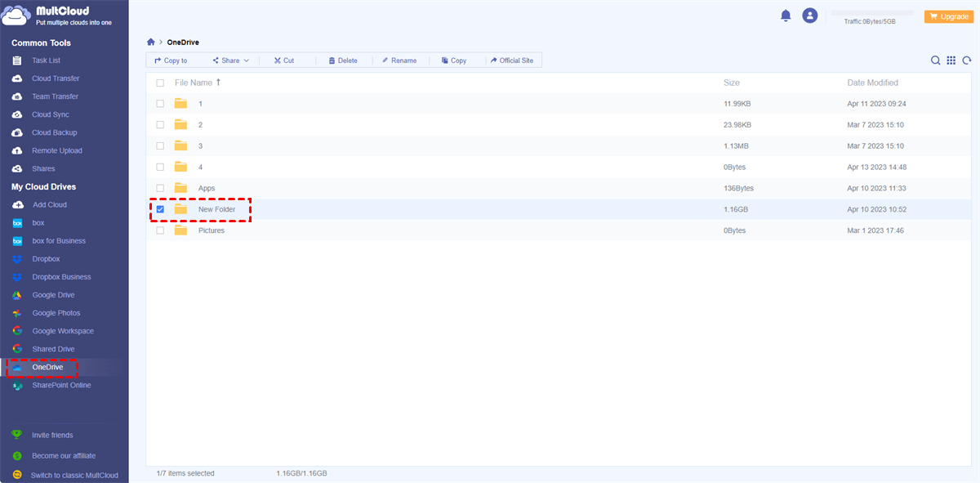Open the Apps folder icon
The width and height of the screenshot is (980, 483).
coord(181,188)
